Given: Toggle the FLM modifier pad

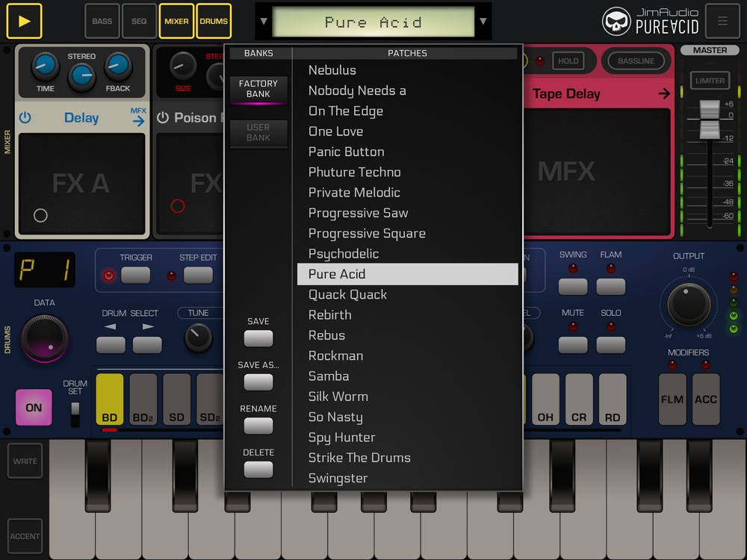Looking at the screenshot, I should point(672,399).
